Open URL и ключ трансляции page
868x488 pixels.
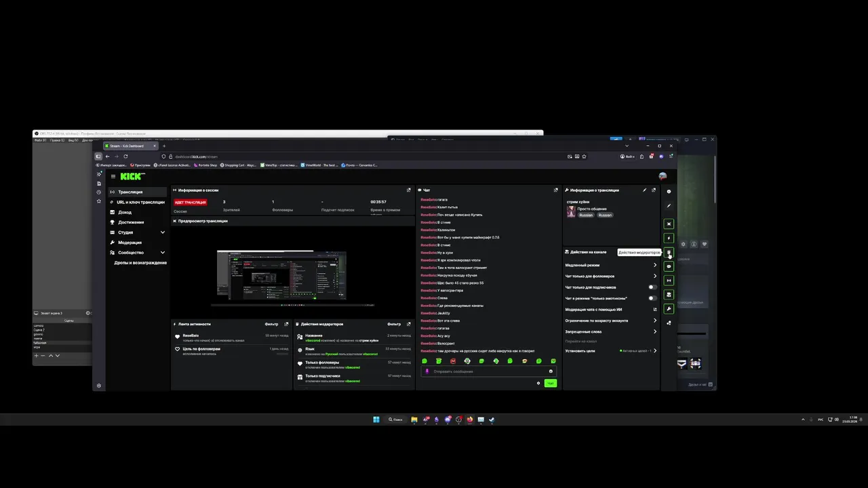(138, 202)
